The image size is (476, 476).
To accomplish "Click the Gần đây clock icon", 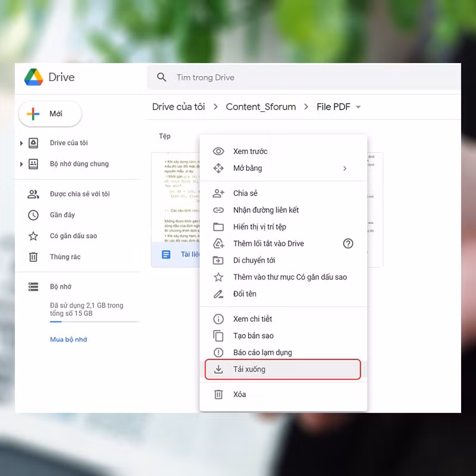I will point(33,215).
